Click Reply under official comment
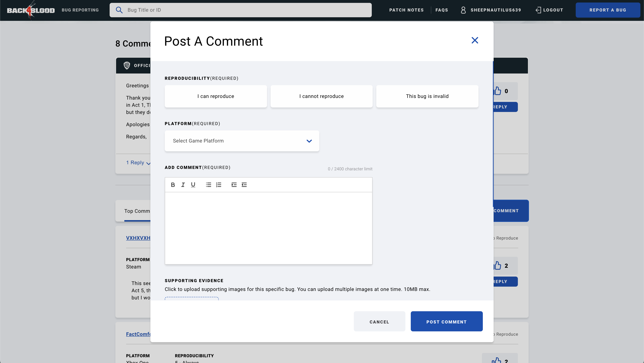The image size is (644, 363). [505, 107]
